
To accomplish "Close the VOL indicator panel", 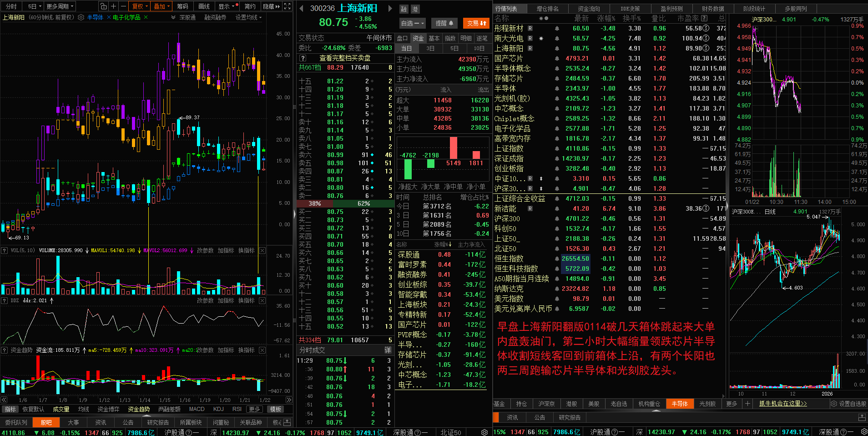I will pyautogui.click(x=262, y=250).
